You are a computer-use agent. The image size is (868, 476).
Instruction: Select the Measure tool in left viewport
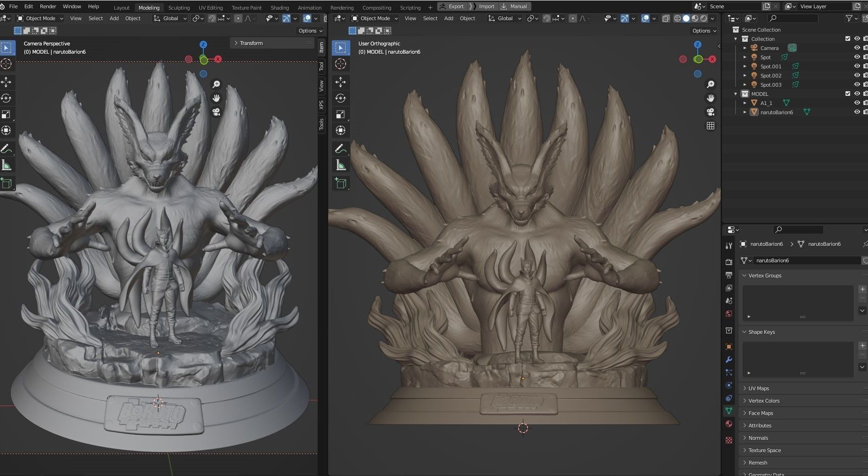point(6,165)
